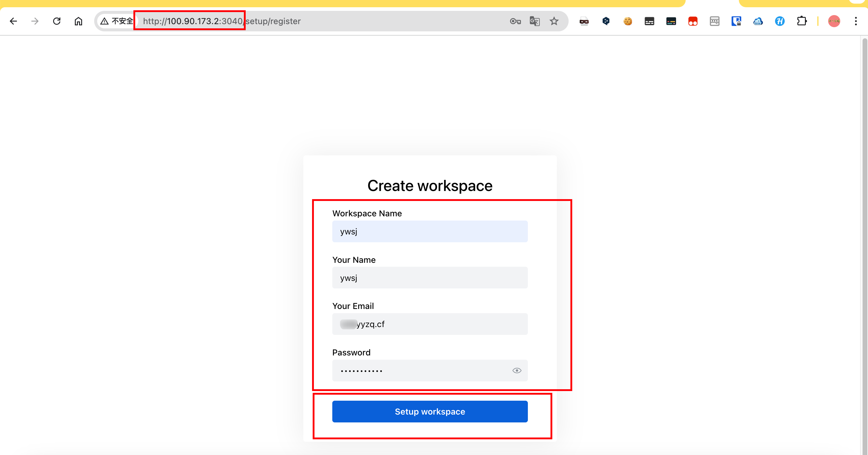The width and height of the screenshot is (868, 455).
Task: Open the Bitwarden shield lock extension
Action: [x=736, y=21]
